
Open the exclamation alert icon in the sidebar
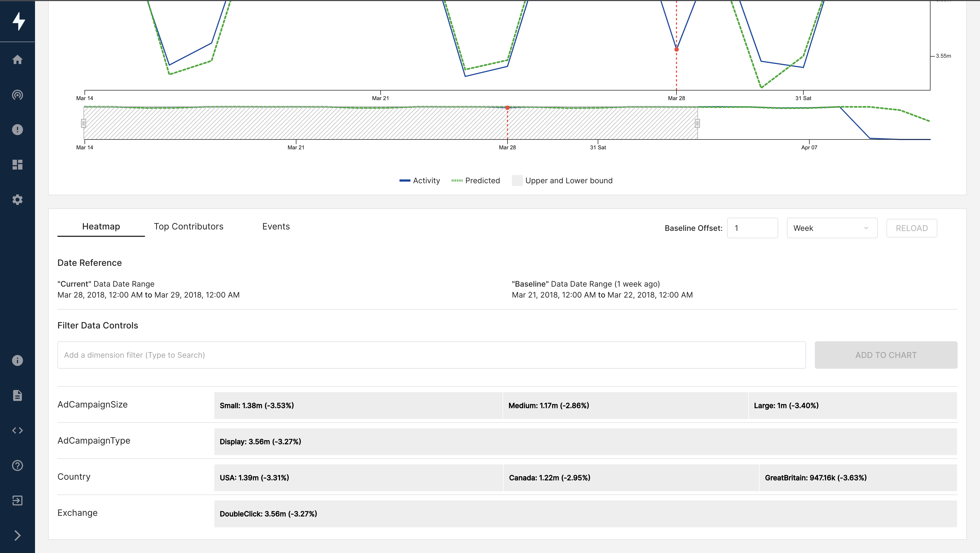pos(17,130)
